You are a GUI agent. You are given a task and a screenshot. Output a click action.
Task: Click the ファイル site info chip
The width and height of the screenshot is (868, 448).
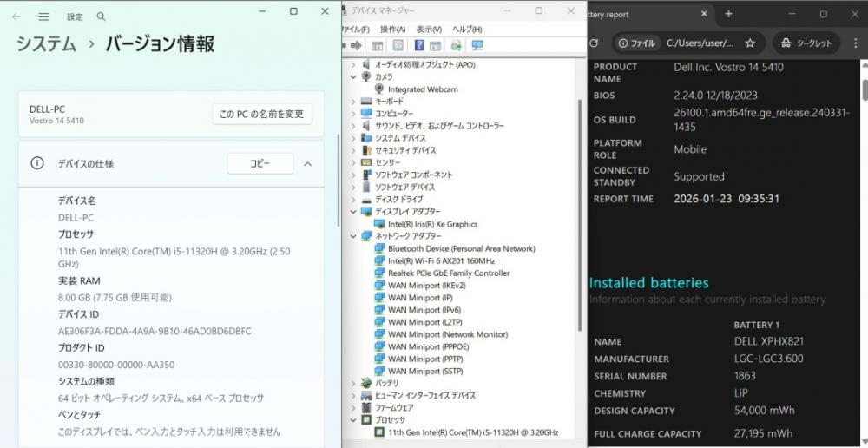click(636, 43)
